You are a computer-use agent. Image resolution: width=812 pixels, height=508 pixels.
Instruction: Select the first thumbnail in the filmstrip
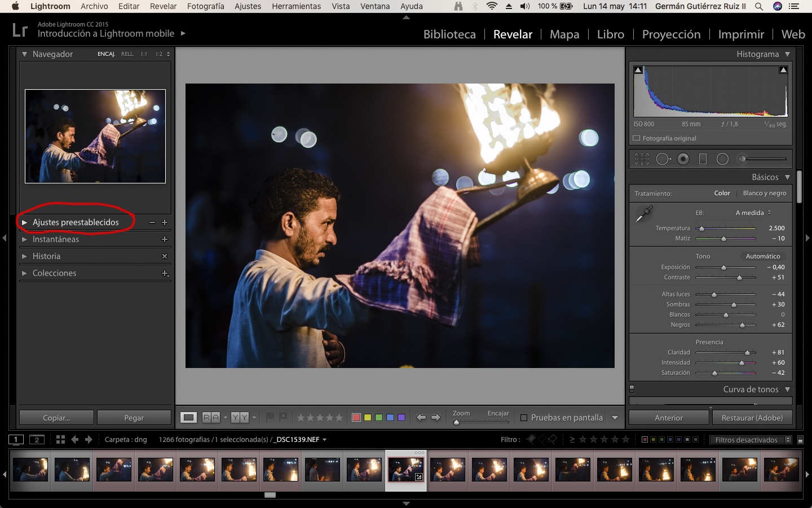(30, 470)
